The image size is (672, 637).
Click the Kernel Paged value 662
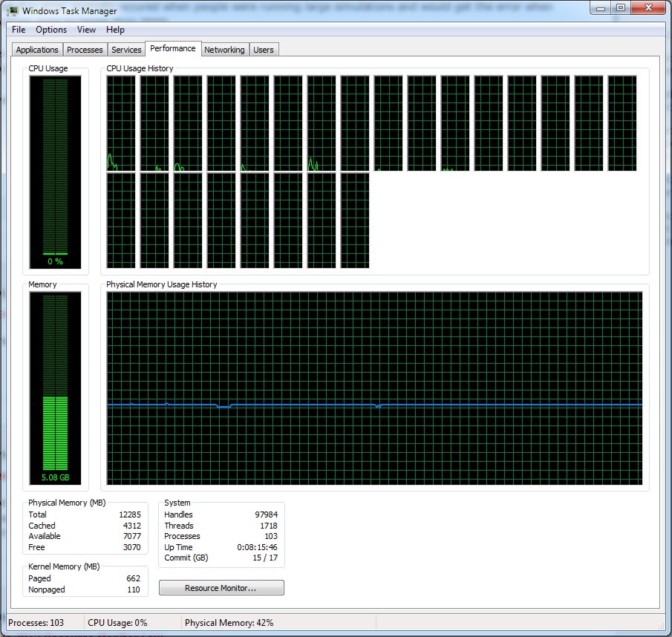(133, 578)
